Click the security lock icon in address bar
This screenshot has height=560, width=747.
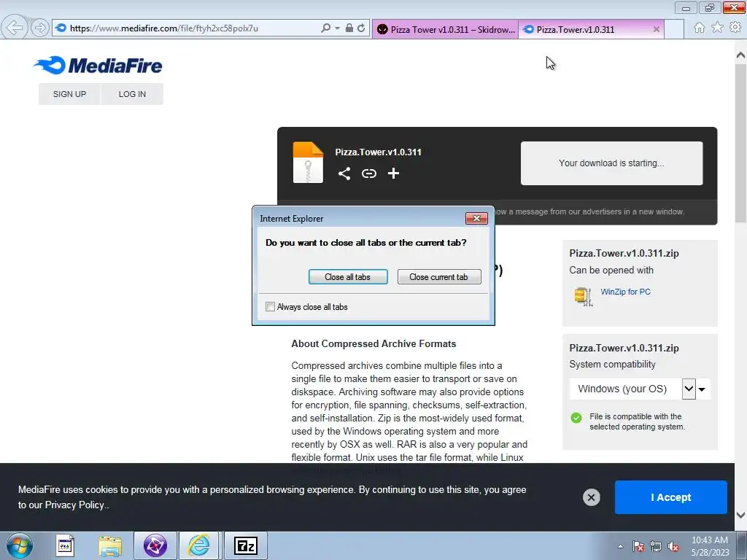349,28
